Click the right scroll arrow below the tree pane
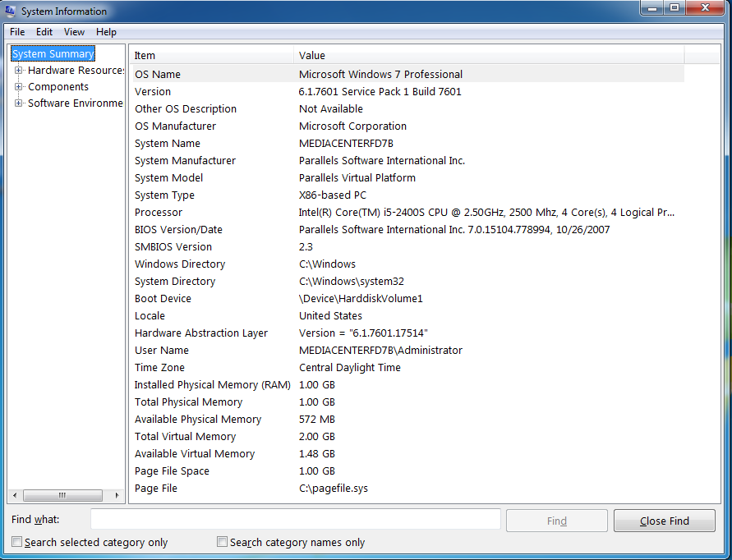Screen dimensions: 732x560 click(117, 495)
